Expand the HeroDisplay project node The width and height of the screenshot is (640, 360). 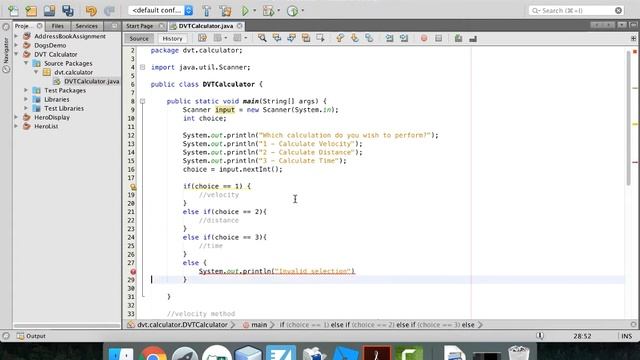click(17, 117)
